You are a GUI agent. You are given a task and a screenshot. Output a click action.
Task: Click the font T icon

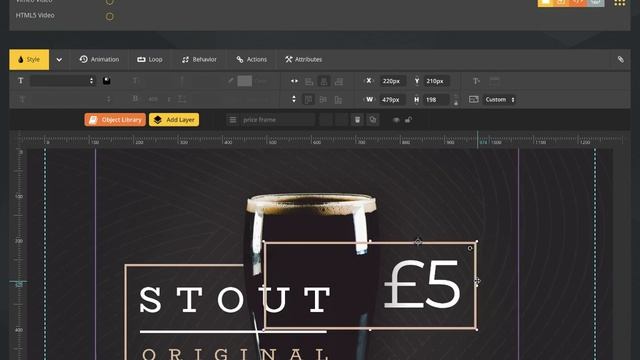[20, 81]
